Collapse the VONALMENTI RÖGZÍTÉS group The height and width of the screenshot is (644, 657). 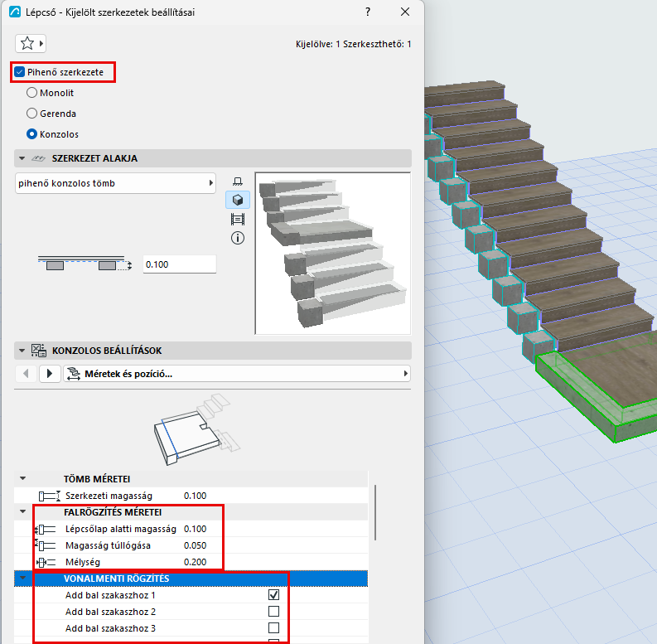pos(23,578)
